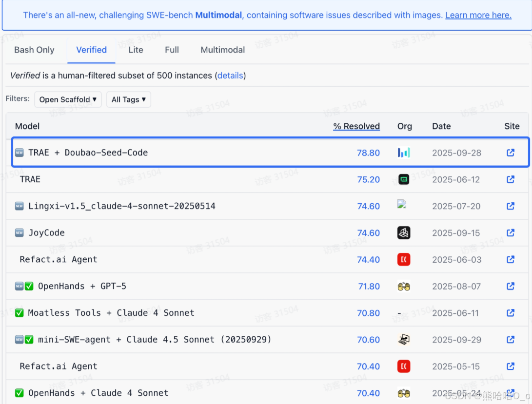
Task: Open site link for Refact.ai Agent 2025-06-03
Action: (510, 259)
